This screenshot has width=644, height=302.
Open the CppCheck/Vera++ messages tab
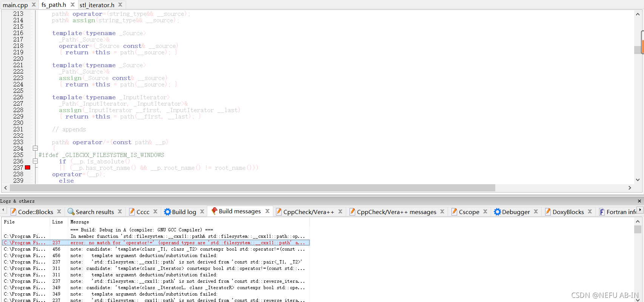(396, 212)
